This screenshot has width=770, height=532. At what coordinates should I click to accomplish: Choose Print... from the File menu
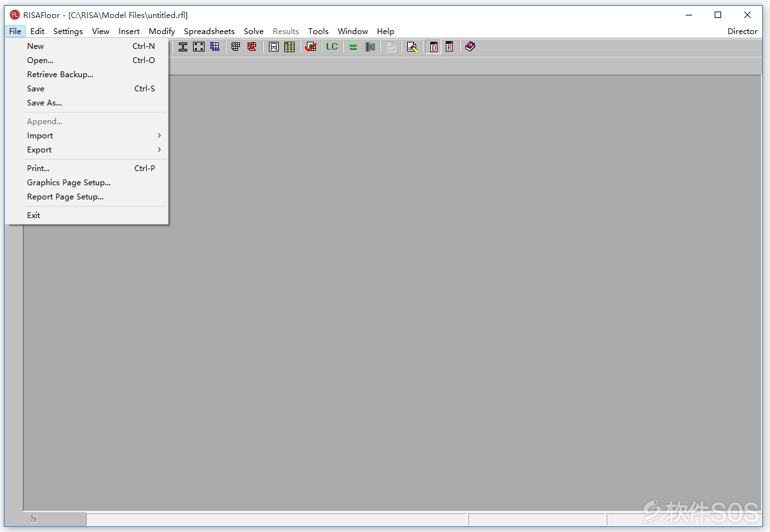click(x=86, y=169)
